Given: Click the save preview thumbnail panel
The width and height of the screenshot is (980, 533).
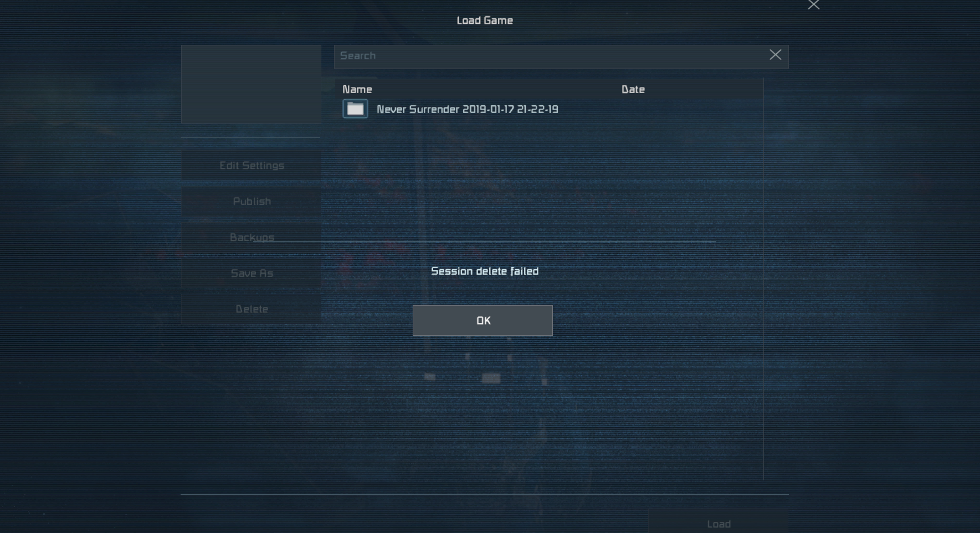Looking at the screenshot, I should coord(251,84).
